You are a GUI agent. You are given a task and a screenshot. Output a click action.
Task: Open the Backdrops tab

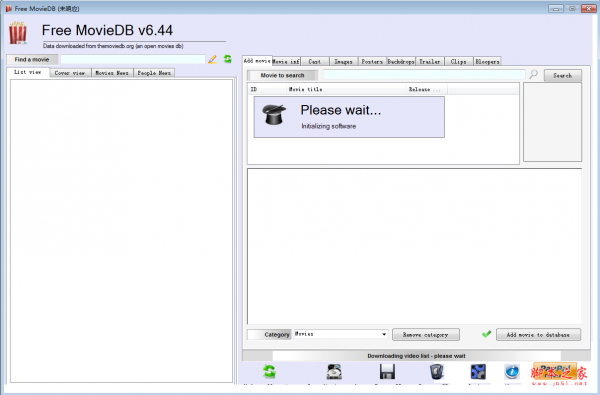pos(401,61)
